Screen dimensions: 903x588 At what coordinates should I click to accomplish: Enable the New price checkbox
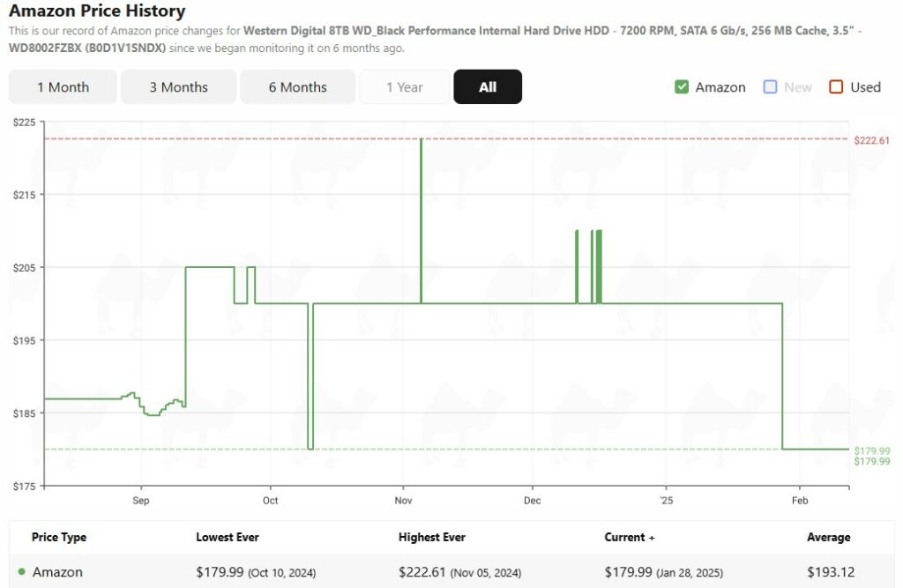pyautogui.click(x=771, y=87)
